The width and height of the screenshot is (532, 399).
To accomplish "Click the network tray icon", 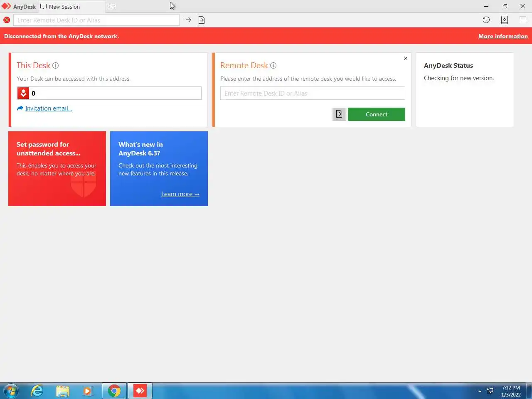I will 490,391.
